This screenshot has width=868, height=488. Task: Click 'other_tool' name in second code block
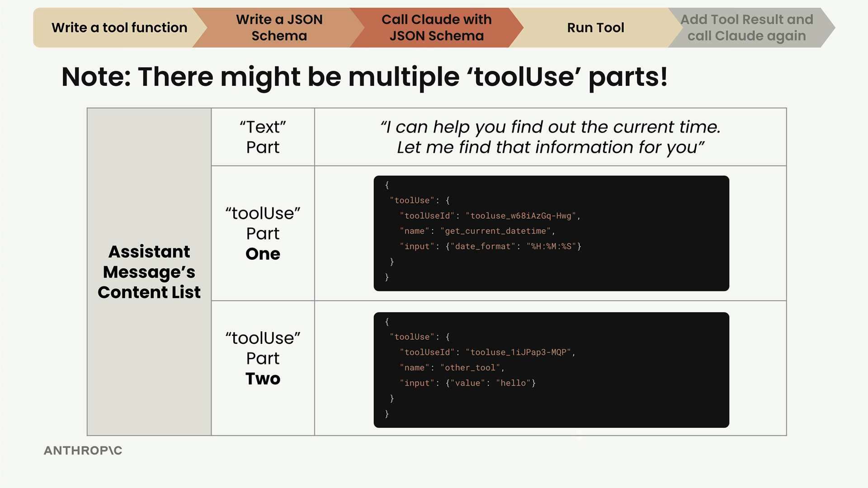coord(470,367)
